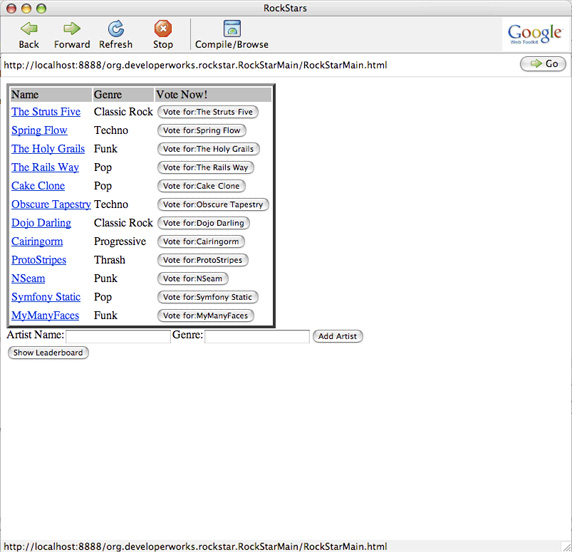Click the red Stop icon
The width and height of the screenshot is (572, 552).
point(163,28)
